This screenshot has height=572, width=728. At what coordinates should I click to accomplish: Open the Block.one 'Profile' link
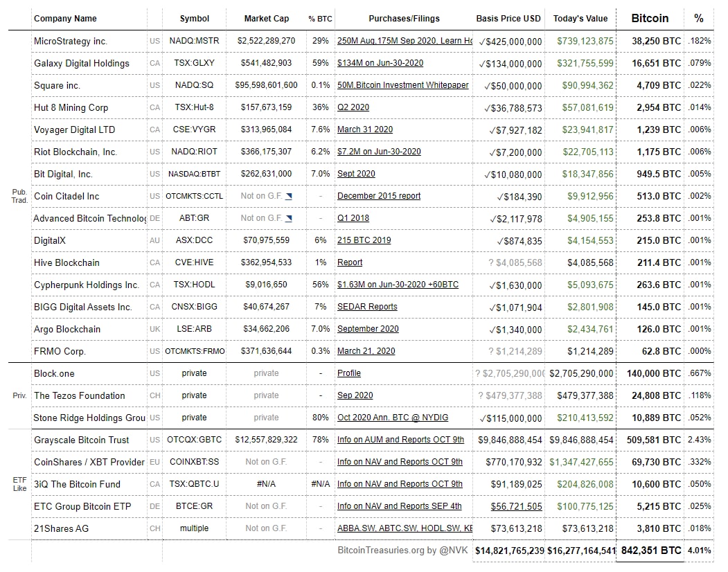(349, 373)
